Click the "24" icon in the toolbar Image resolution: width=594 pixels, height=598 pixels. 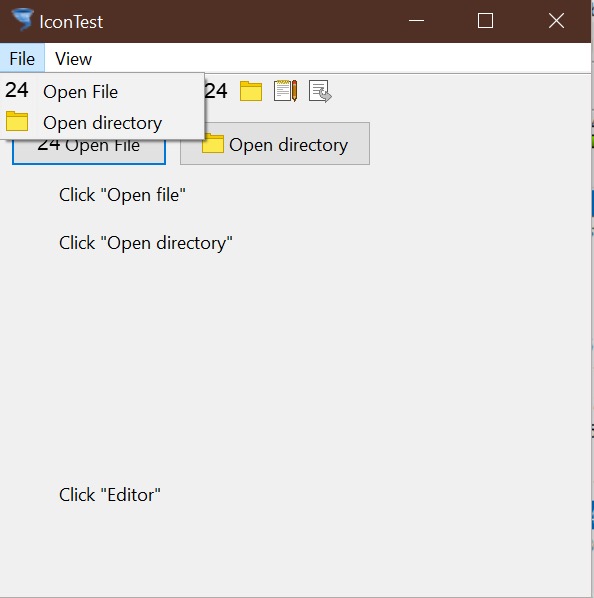click(x=216, y=91)
